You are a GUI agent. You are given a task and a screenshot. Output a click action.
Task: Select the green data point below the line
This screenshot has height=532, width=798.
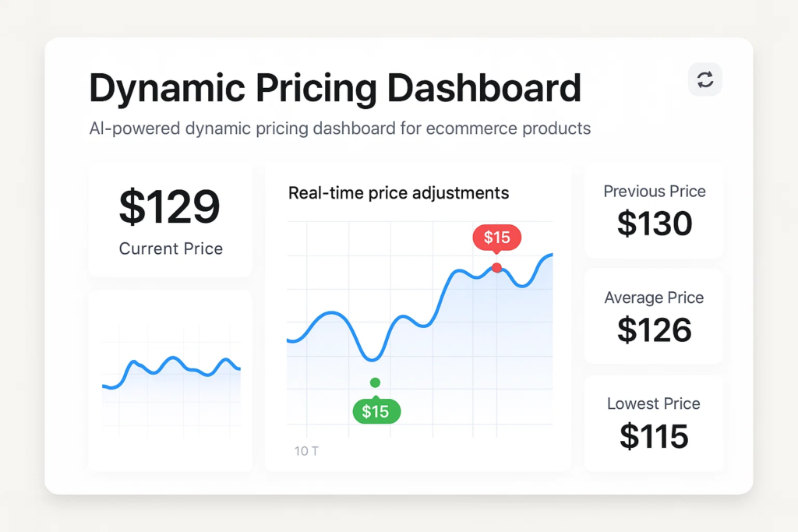tap(375, 382)
